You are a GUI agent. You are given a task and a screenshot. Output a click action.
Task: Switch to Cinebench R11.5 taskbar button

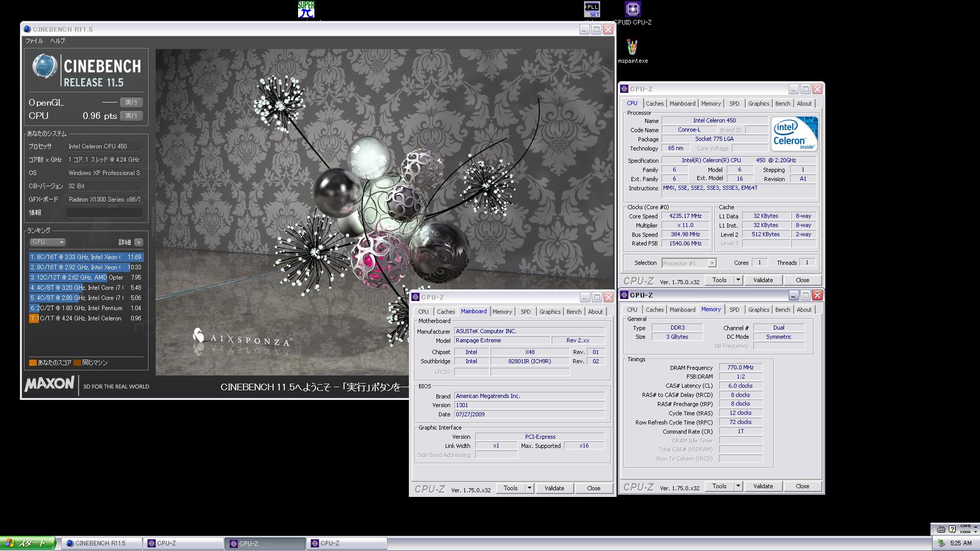tap(101, 543)
